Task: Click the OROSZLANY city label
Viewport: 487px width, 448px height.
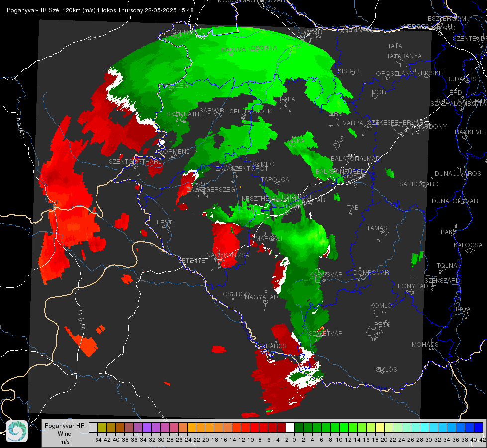Action: coord(395,73)
